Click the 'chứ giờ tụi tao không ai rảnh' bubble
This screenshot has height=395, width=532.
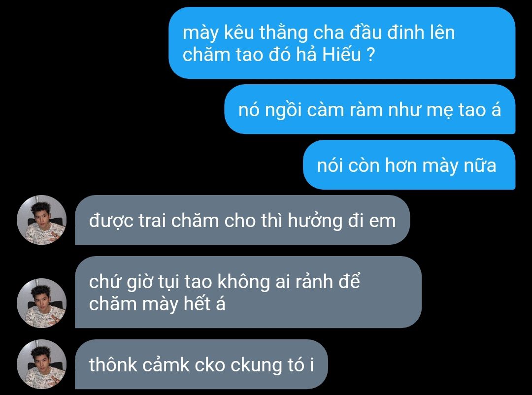(x=248, y=292)
